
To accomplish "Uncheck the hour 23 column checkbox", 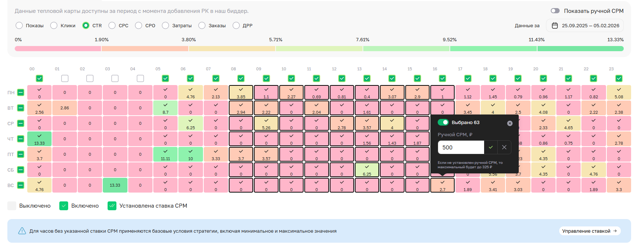I will coord(619,78).
